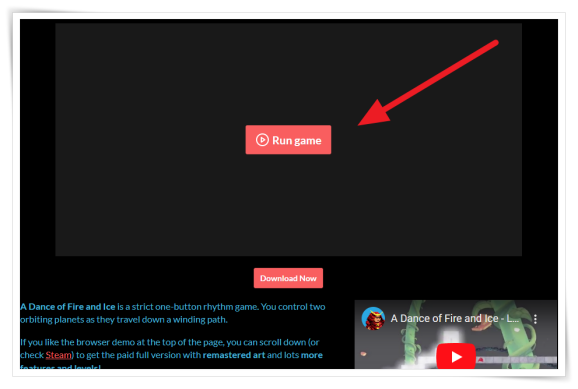
Task: Click the YouTube channel avatar icon
Action: point(373,318)
